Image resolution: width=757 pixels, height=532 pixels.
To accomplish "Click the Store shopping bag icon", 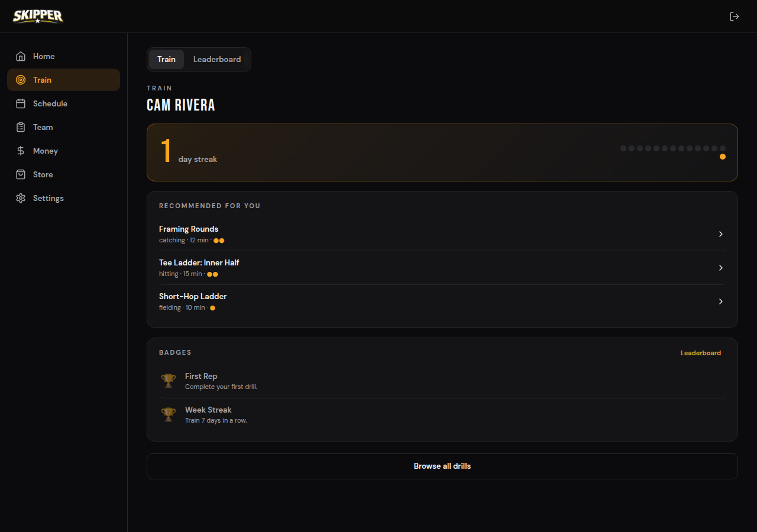I will point(21,174).
